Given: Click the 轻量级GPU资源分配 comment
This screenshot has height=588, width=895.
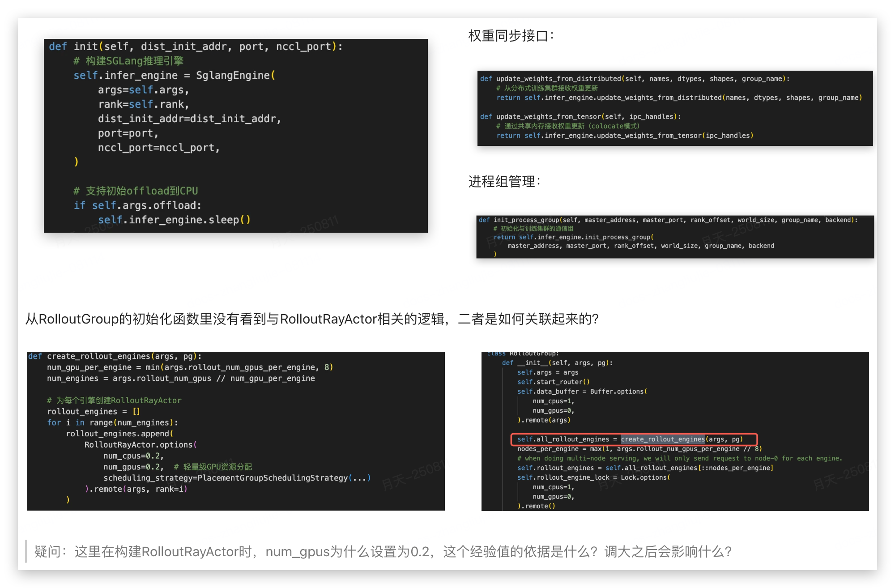Looking at the screenshot, I should [213, 467].
